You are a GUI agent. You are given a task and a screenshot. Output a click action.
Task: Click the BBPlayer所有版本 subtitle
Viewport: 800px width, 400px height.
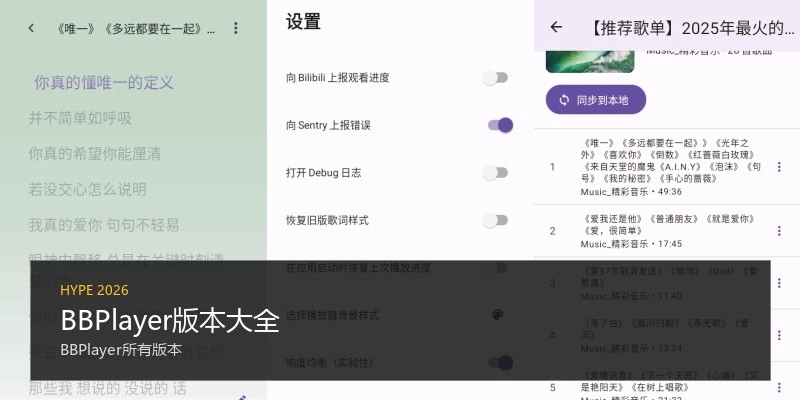coord(121,350)
